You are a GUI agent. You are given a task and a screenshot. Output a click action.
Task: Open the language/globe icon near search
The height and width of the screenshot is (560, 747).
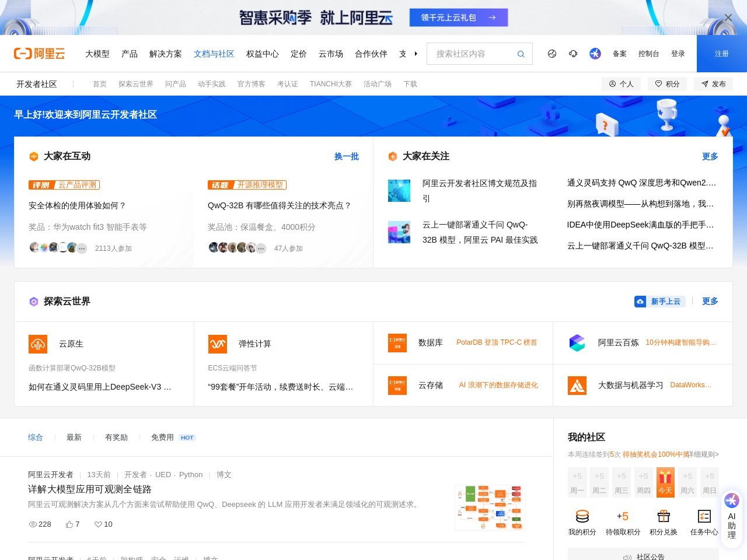(x=551, y=53)
